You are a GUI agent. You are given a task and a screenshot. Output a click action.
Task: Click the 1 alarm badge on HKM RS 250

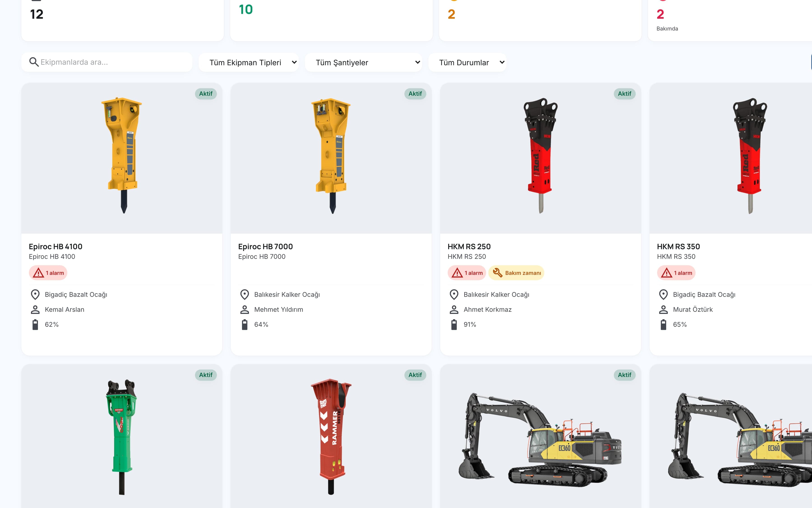click(x=467, y=273)
